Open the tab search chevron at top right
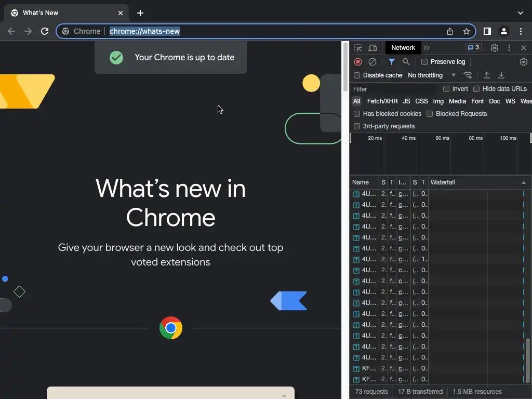The height and width of the screenshot is (399, 532). pyautogui.click(x=521, y=13)
